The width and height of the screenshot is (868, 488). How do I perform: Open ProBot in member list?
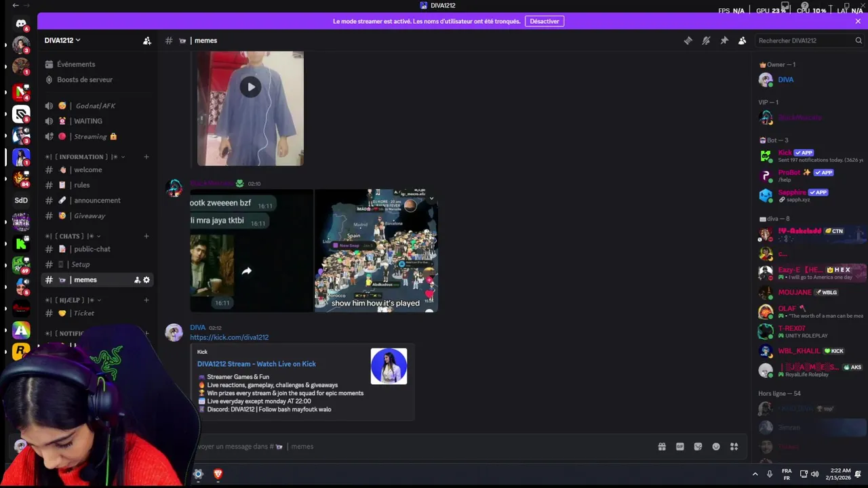tap(811, 176)
